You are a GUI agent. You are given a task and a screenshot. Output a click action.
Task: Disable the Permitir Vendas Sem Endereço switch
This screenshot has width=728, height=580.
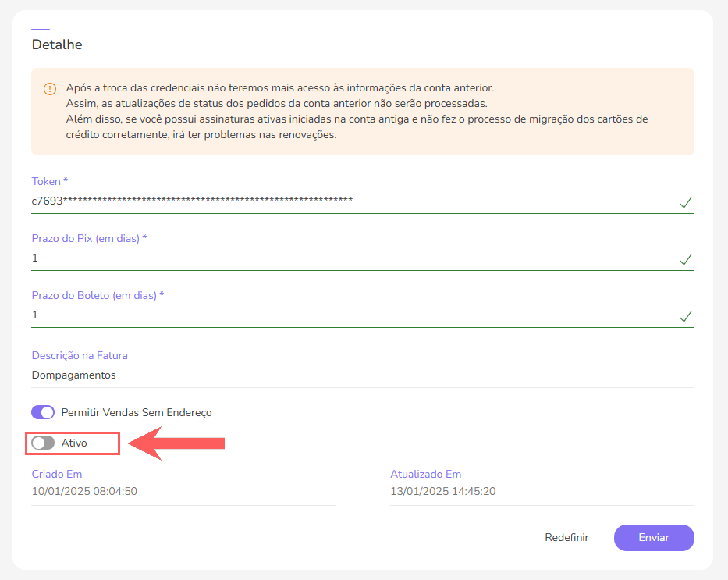coord(43,412)
